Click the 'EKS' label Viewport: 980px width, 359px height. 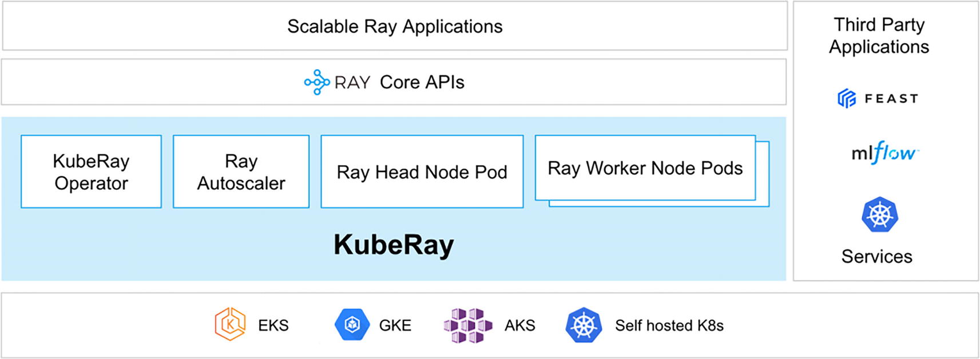click(273, 325)
